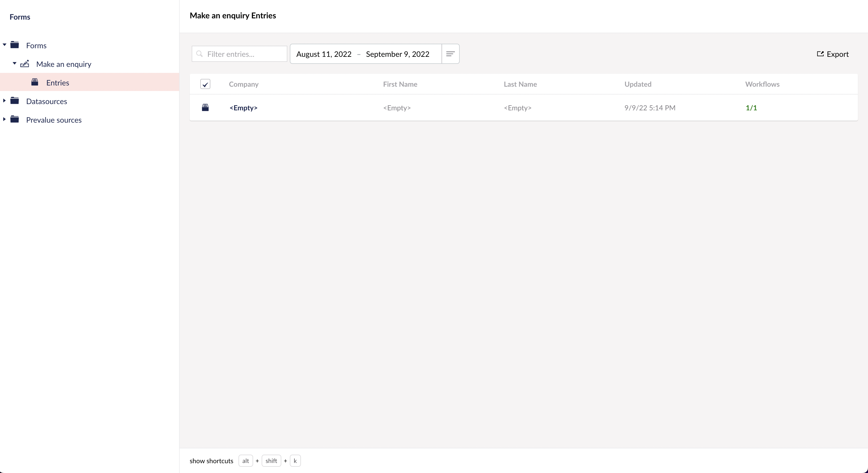Image resolution: width=868 pixels, height=473 pixels.
Task: Open the entries filter options icon
Action: (x=450, y=54)
